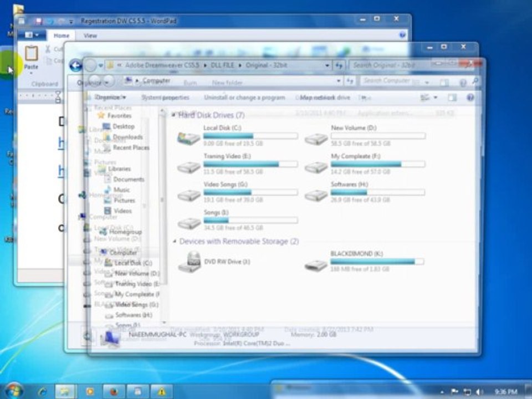
Task: Expand the address bar history dropdown
Action: (x=338, y=81)
